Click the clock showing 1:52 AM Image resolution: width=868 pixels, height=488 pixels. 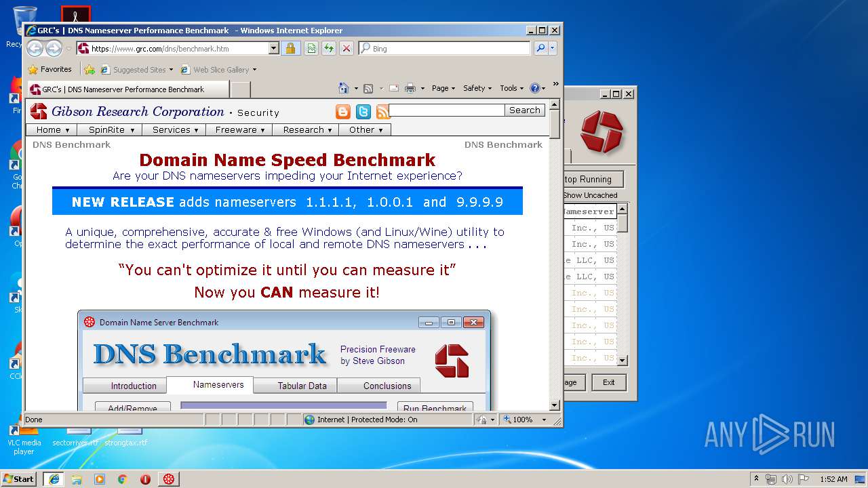click(x=833, y=479)
